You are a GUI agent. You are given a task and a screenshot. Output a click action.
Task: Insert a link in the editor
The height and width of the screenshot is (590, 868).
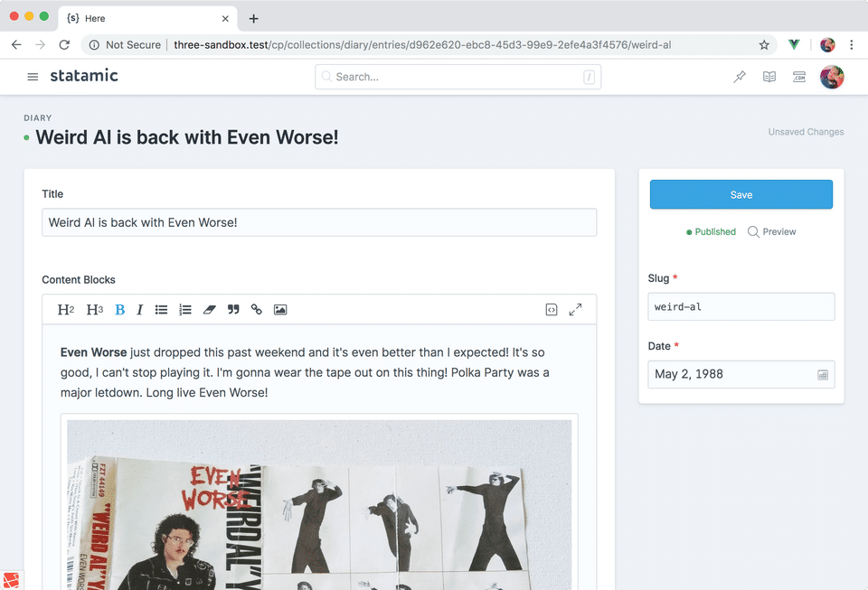point(256,310)
